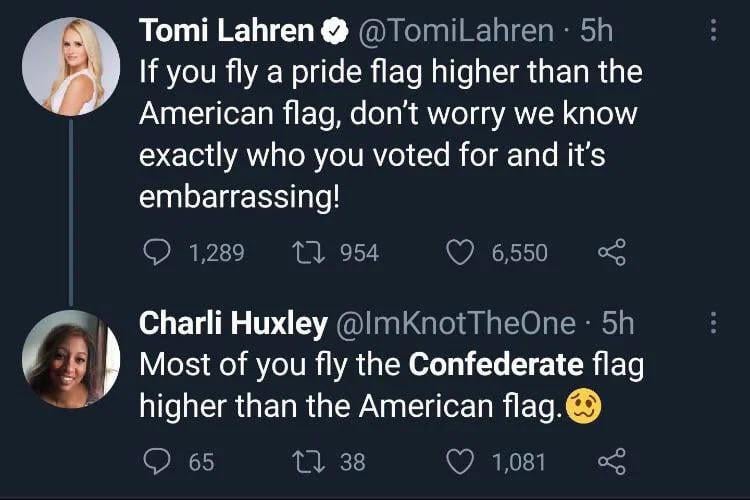
Task: Retweet Charli Huxley's Confederate flag reply
Action: [308, 461]
